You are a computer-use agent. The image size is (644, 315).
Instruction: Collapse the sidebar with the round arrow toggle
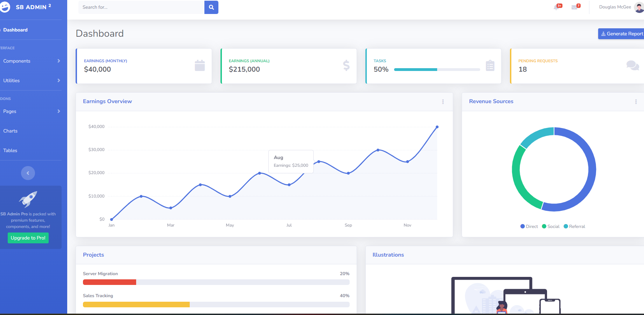coord(28,173)
